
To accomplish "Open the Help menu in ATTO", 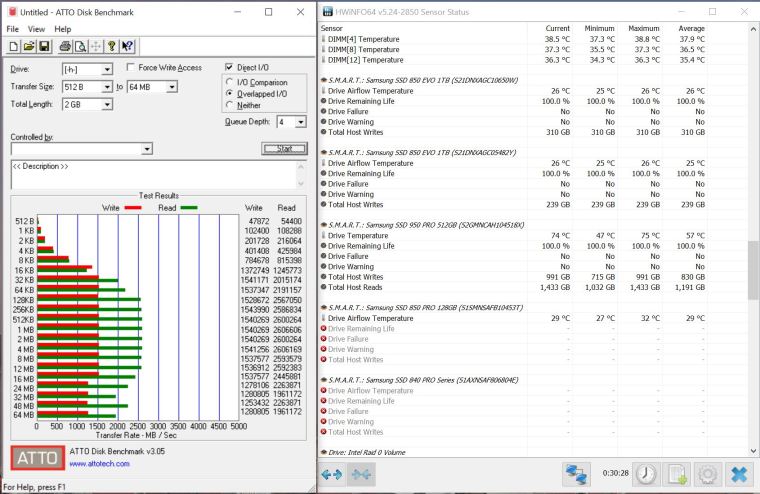I will 63,29.
